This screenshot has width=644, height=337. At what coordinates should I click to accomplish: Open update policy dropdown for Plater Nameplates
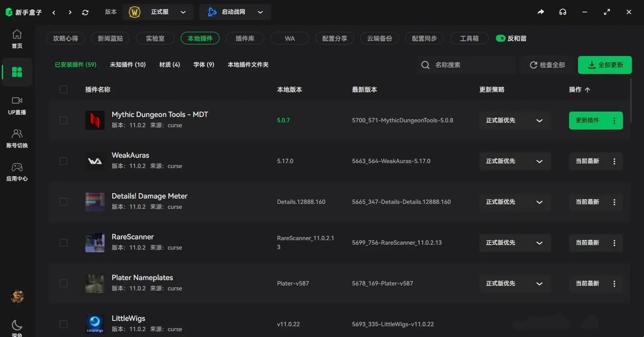(515, 284)
